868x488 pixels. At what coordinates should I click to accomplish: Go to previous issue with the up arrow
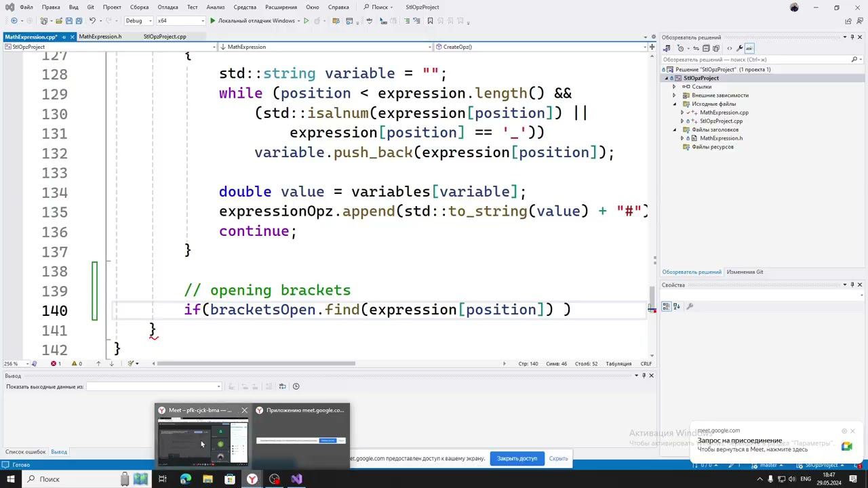coord(98,364)
